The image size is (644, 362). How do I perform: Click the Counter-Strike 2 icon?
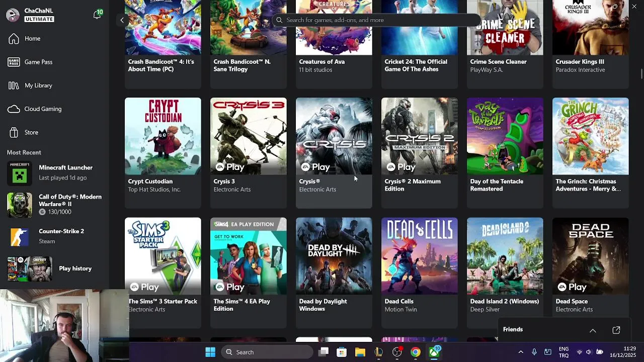[19, 236]
